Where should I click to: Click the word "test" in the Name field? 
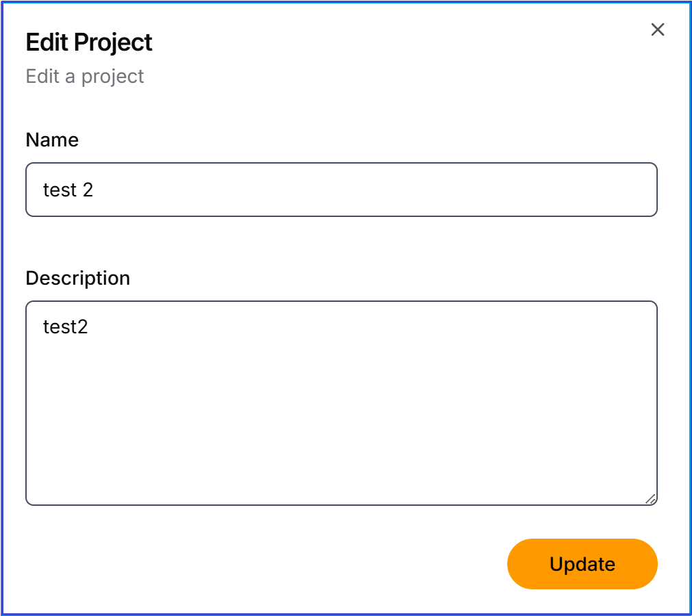(59, 190)
